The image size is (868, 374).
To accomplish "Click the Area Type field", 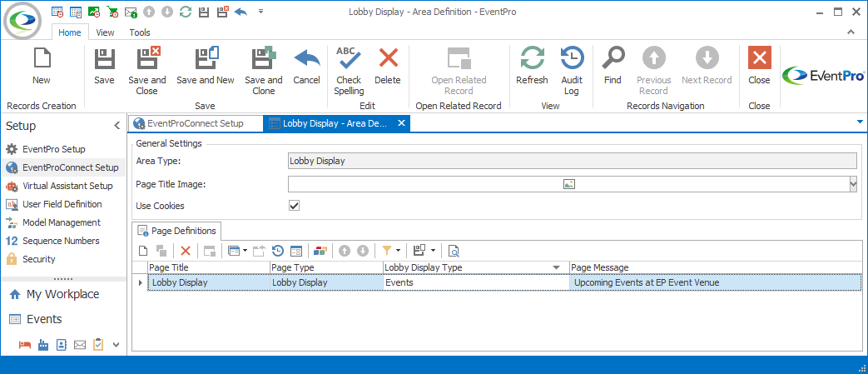I will [573, 162].
